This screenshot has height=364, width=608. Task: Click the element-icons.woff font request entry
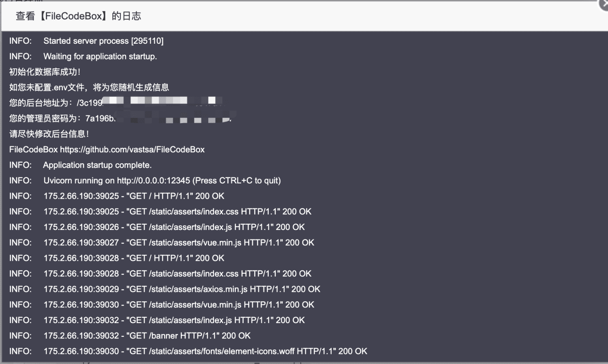[x=206, y=351]
